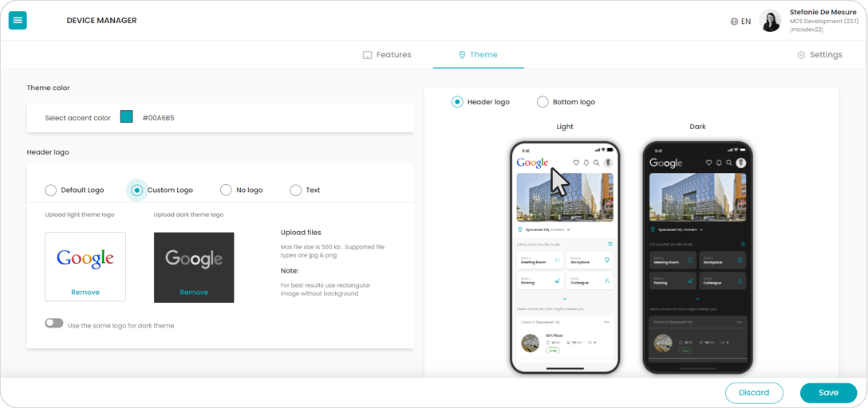Click the dark theme Google logo upload box

194,267
